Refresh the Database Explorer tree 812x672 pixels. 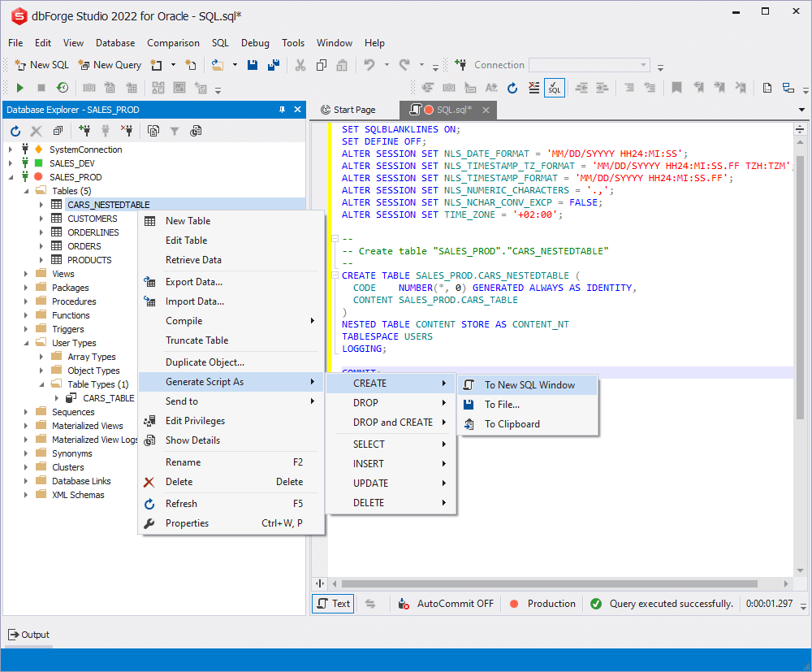[15, 131]
